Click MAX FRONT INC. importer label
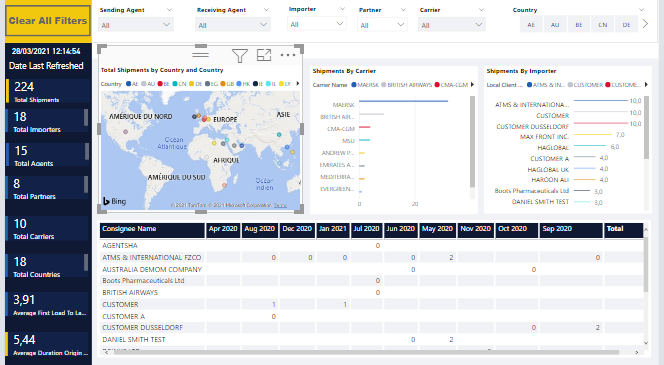 click(544, 137)
